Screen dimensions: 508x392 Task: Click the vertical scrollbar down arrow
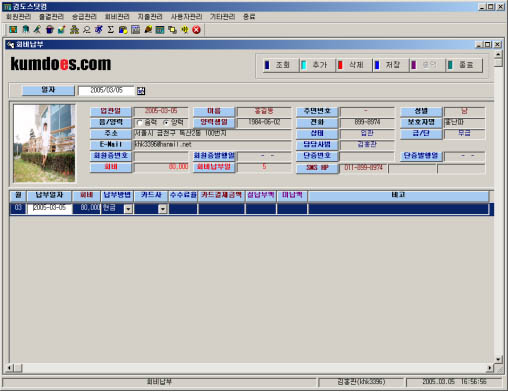click(x=498, y=359)
